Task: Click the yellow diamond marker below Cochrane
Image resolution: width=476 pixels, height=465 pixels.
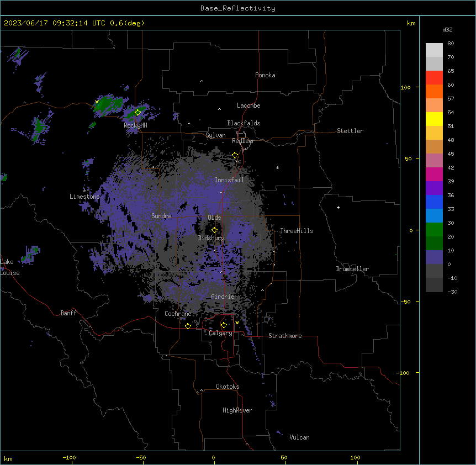Action: [x=188, y=326]
